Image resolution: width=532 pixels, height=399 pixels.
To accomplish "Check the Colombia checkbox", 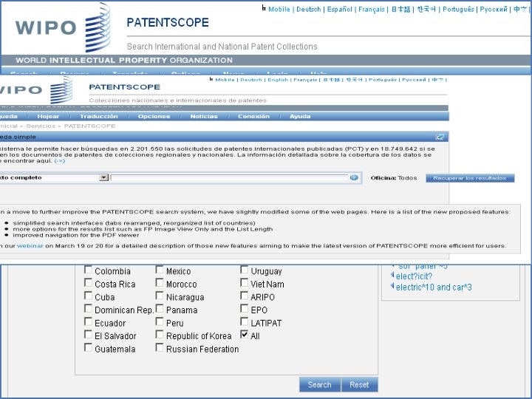I will click(88, 270).
